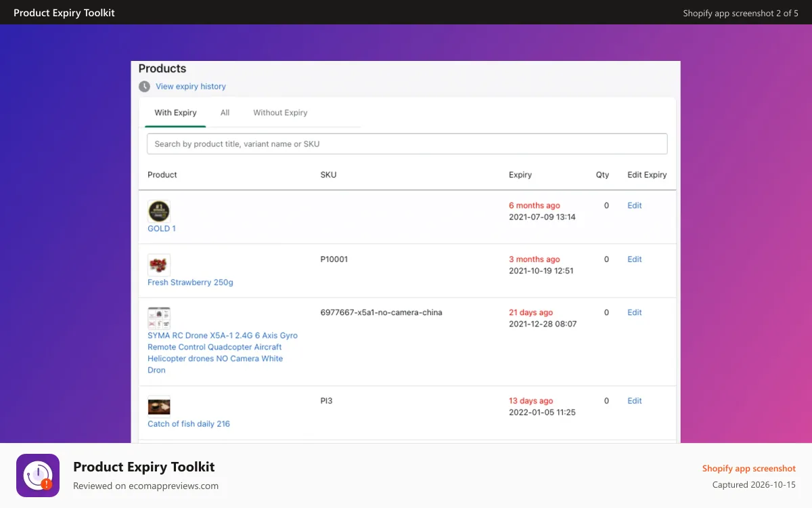Edit expiry for Catch of fish daily 216
Screen dimensions: 812x508
(x=635, y=401)
